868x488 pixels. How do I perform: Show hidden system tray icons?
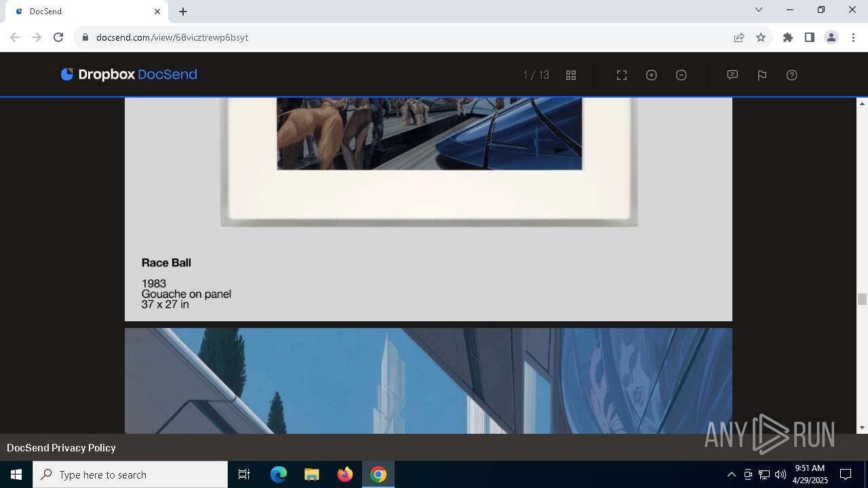pos(731,474)
